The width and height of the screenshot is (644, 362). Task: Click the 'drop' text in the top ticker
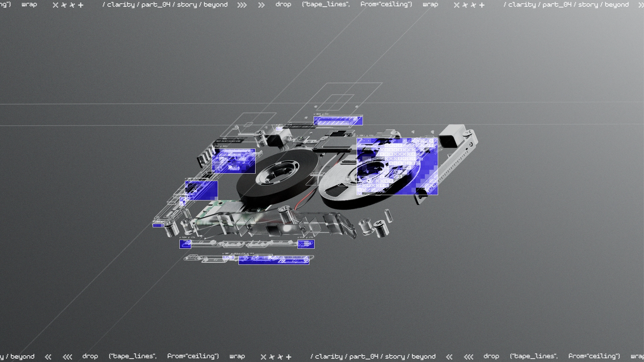[283, 5]
